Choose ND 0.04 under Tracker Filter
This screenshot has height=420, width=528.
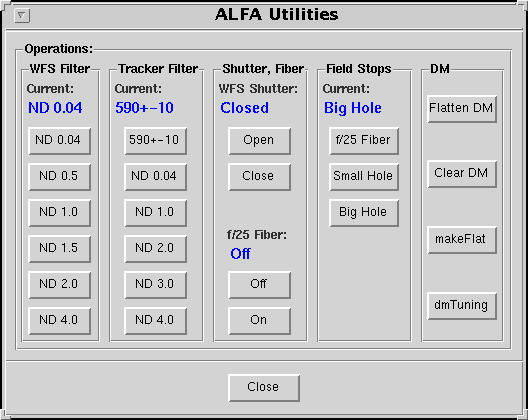coord(155,177)
